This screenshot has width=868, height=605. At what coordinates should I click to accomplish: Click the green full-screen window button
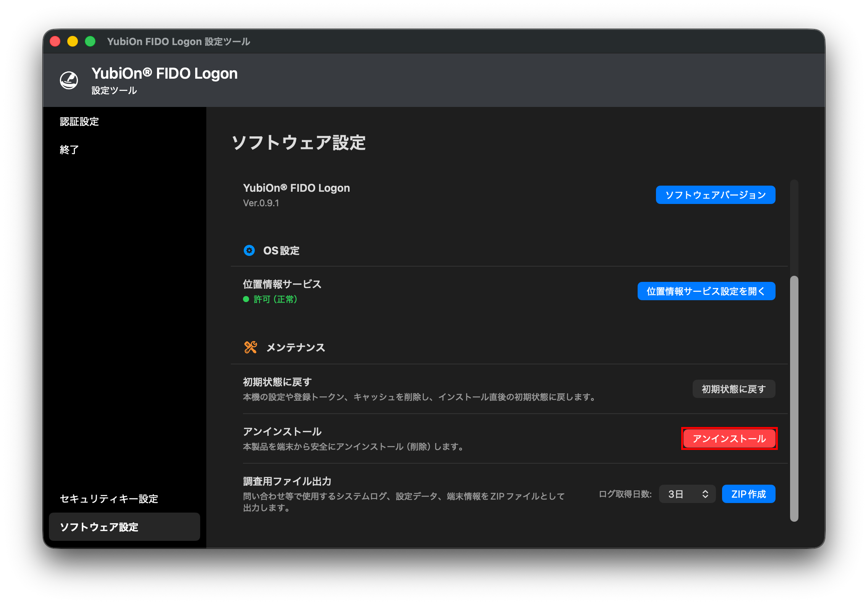coord(90,41)
